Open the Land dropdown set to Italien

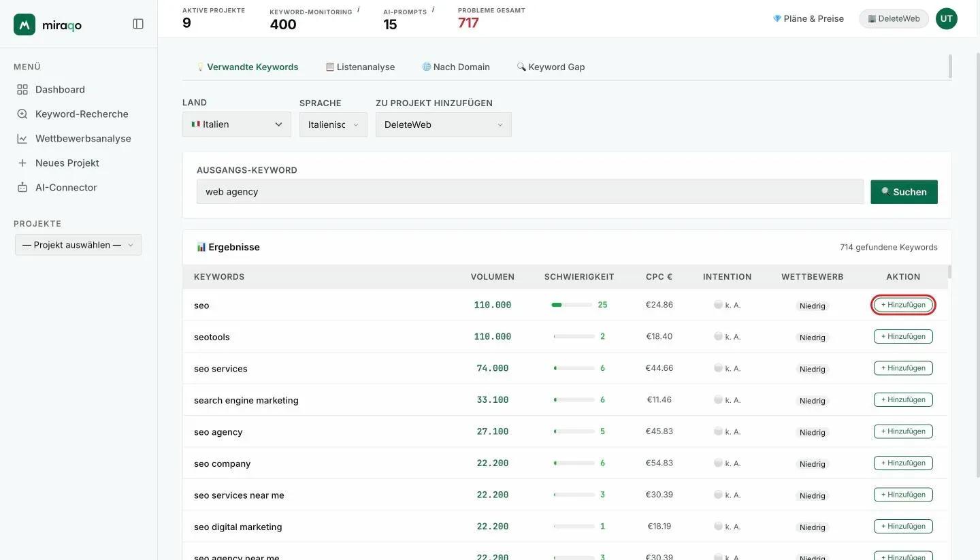pyautogui.click(x=237, y=125)
